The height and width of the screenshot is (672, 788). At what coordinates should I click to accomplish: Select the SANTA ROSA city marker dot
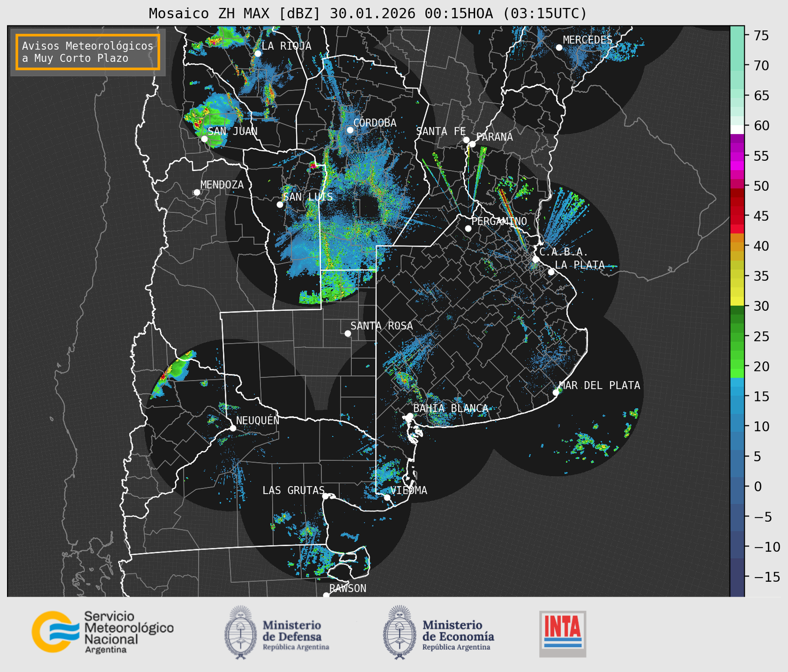coord(348,333)
